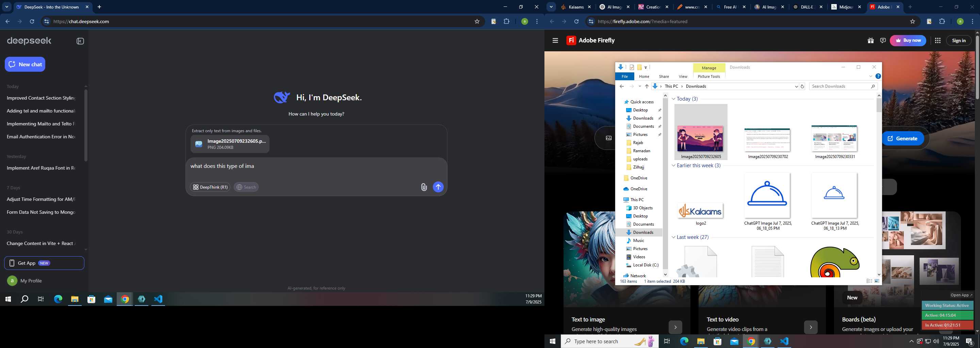Open Task View on the bottom taskbar
This screenshot has height=348, width=980.
pos(667,341)
